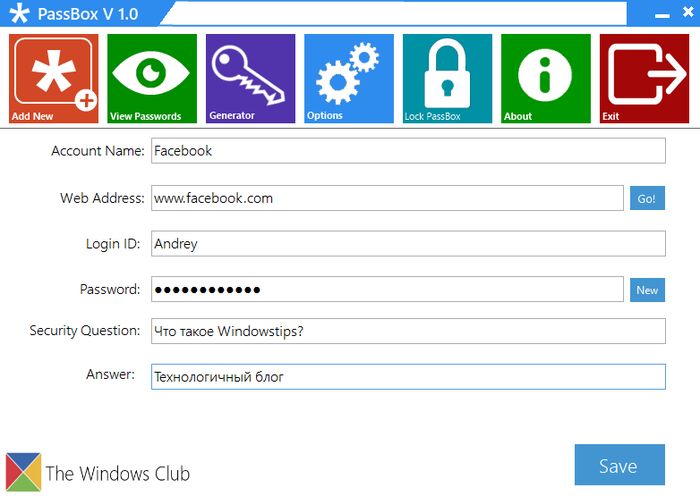Open the password Generator key tile
This screenshot has width=700, height=496.
click(250, 79)
